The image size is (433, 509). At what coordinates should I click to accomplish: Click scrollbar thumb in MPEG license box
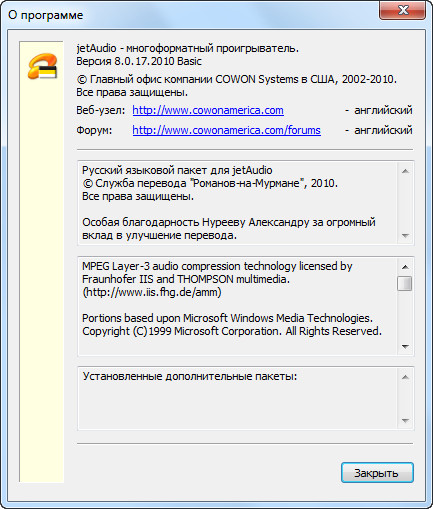(x=405, y=283)
